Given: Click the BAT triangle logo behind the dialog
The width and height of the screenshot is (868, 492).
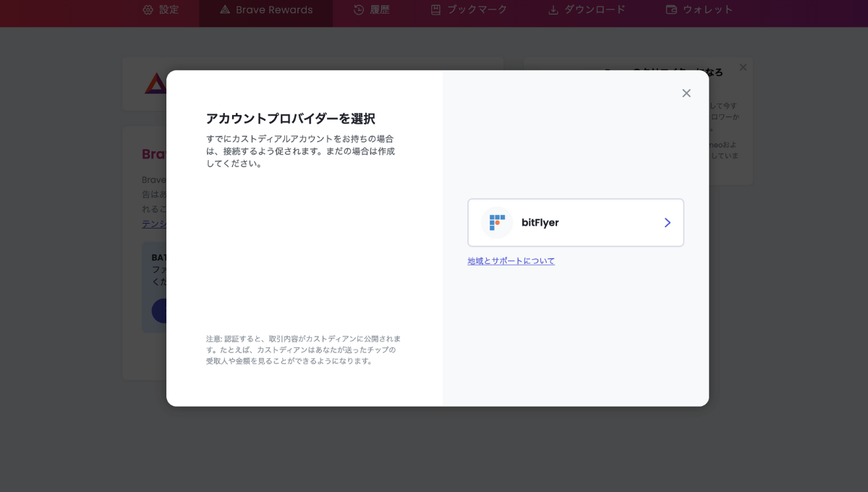Looking at the screenshot, I should pos(155,83).
